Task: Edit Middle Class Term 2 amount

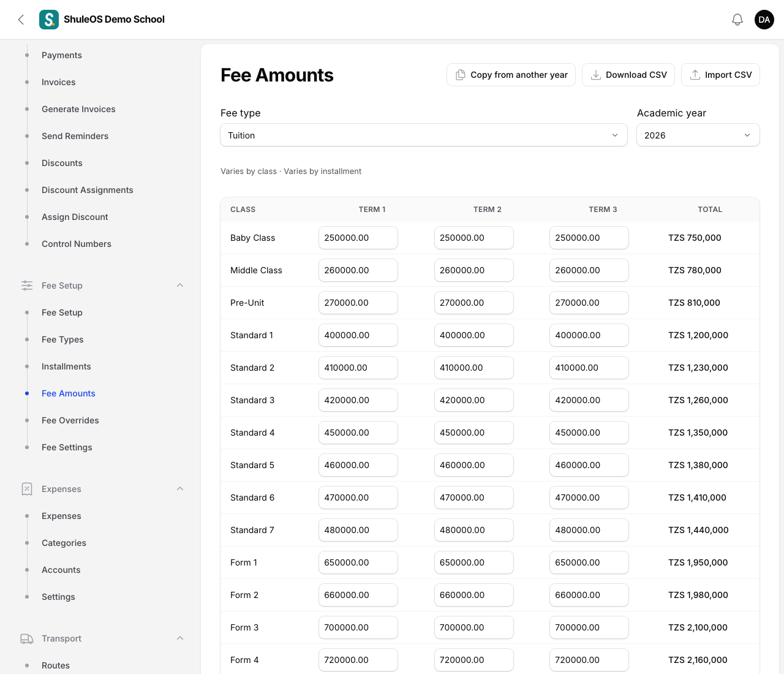Action: point(473,270)
